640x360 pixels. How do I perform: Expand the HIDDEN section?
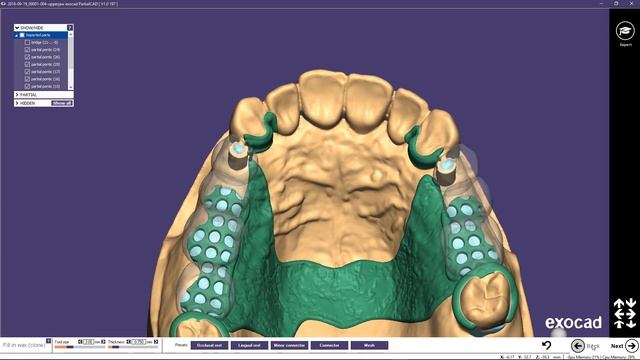17,103
